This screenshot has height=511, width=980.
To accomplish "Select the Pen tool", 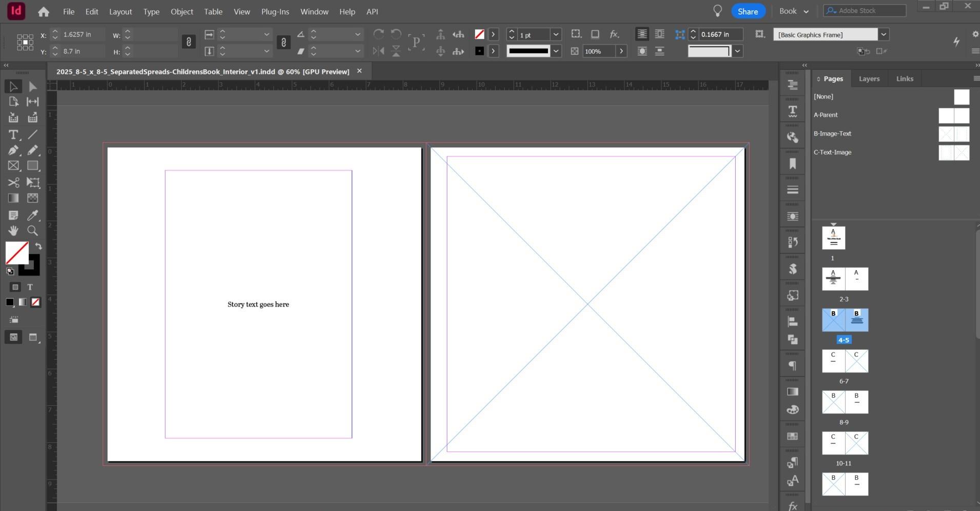I will [x=13, y=150].
